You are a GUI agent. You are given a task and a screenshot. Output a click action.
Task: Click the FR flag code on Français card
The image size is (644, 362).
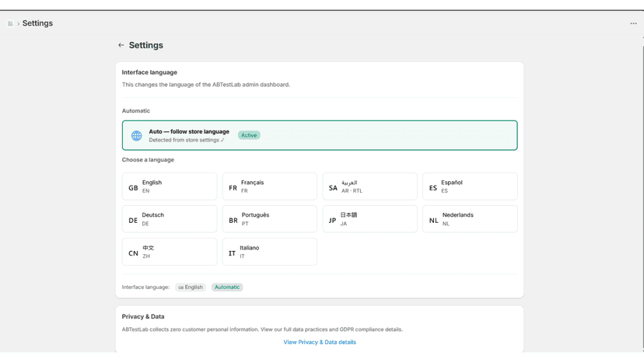tap(233, 188)
